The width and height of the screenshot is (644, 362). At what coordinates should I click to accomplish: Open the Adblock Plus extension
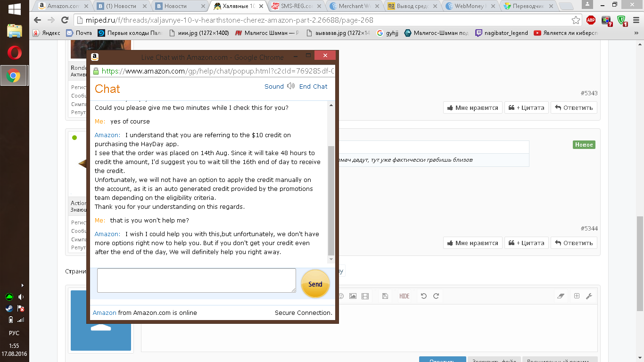591,20
